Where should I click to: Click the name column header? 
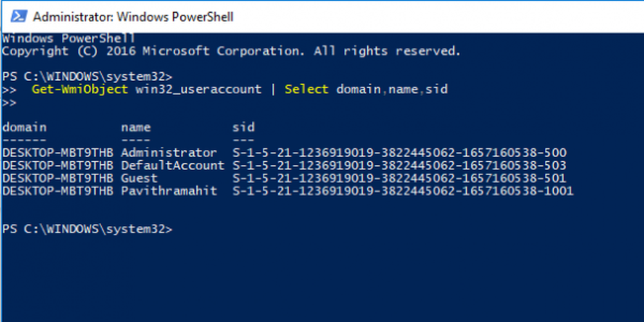(136, 128)
